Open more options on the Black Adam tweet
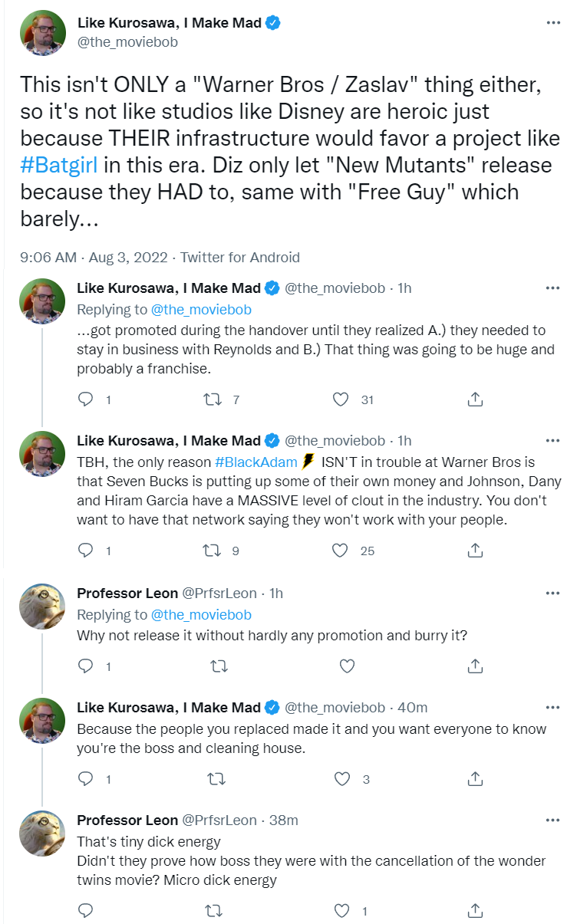 click(x=552, y=440)
